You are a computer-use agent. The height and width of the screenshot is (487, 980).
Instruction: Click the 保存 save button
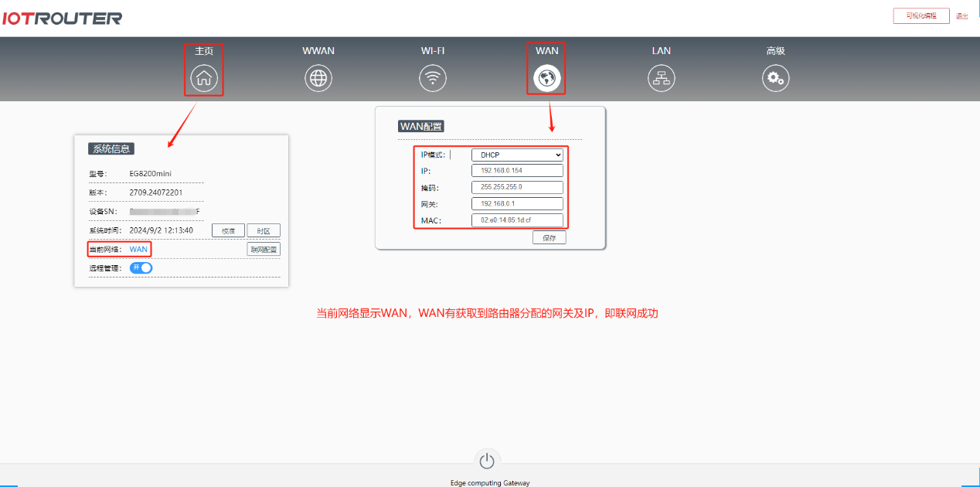(x=549, y=237)
